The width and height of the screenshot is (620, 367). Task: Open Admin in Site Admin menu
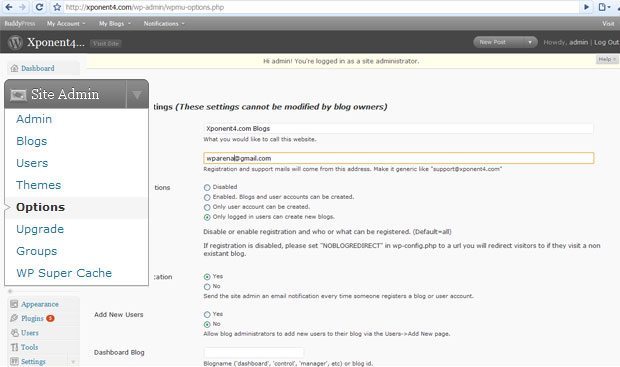point(34,119)
